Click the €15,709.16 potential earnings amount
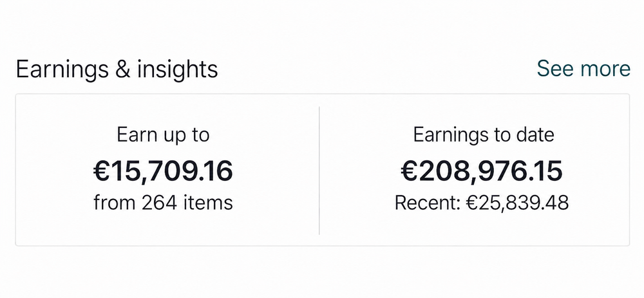The width and height of the screenshot is (644, 298). coord(163,171)
